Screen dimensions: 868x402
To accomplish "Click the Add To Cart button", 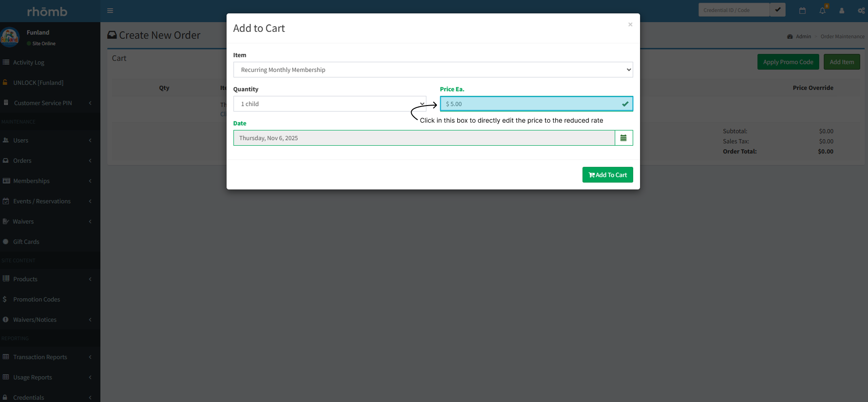I will click(x=607, y=175).
